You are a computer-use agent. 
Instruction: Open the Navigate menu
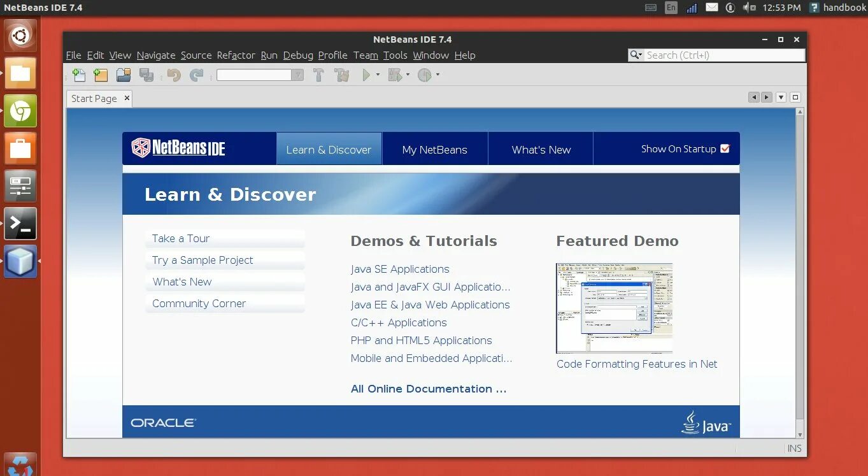point(156,55)
